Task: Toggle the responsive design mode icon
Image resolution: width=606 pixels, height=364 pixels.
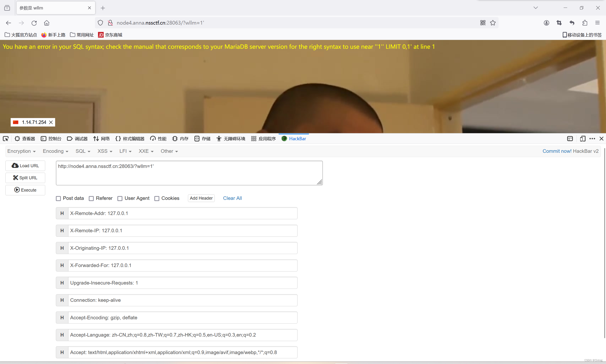Action: click(582, 139)
